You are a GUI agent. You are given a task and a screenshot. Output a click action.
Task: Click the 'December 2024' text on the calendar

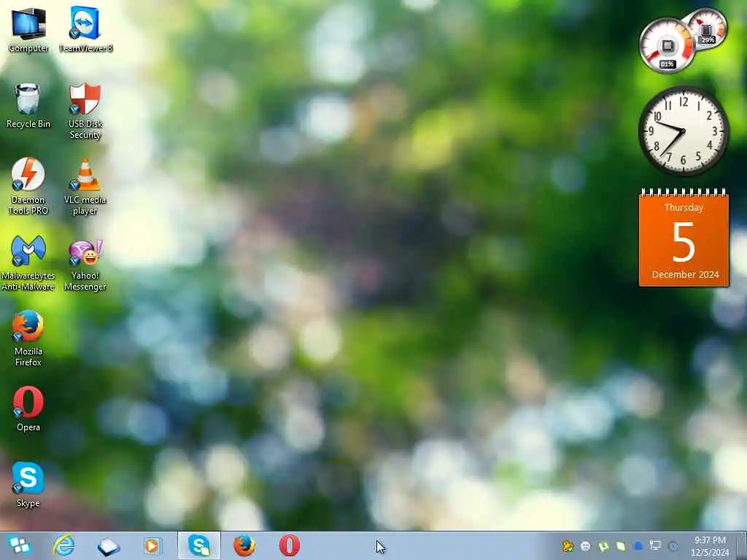pos(685,275)
